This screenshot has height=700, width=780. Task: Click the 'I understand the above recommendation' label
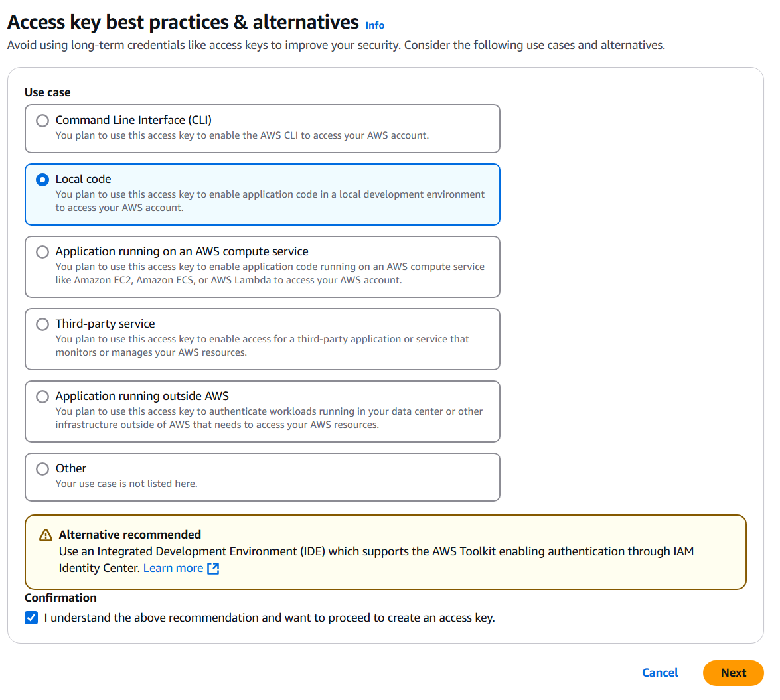pos(270,618)
